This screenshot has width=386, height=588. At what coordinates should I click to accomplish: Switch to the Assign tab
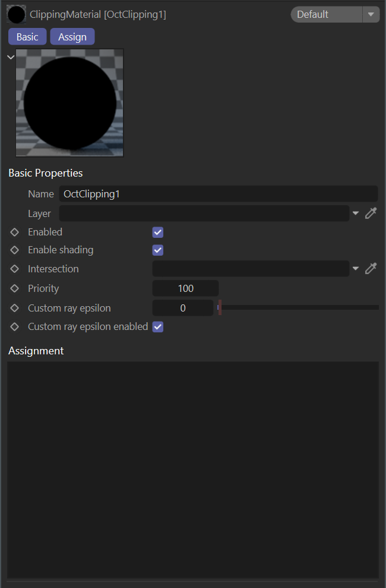click(72, 37)
